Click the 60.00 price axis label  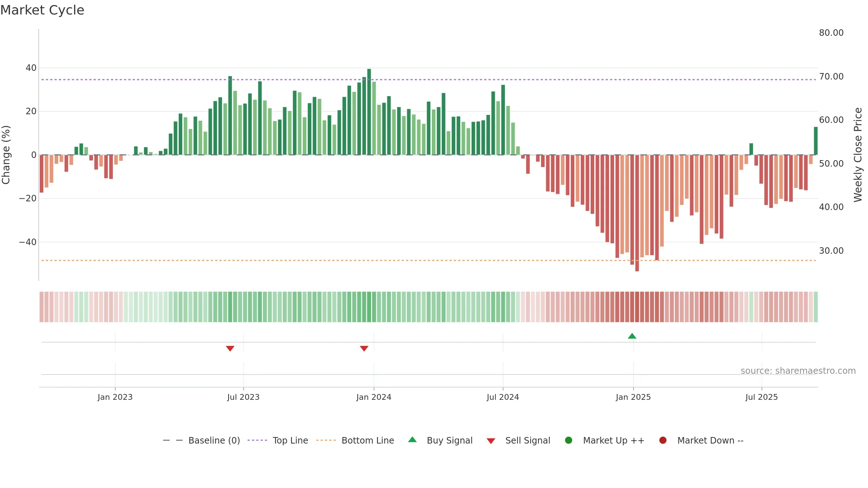click(831, 120)
